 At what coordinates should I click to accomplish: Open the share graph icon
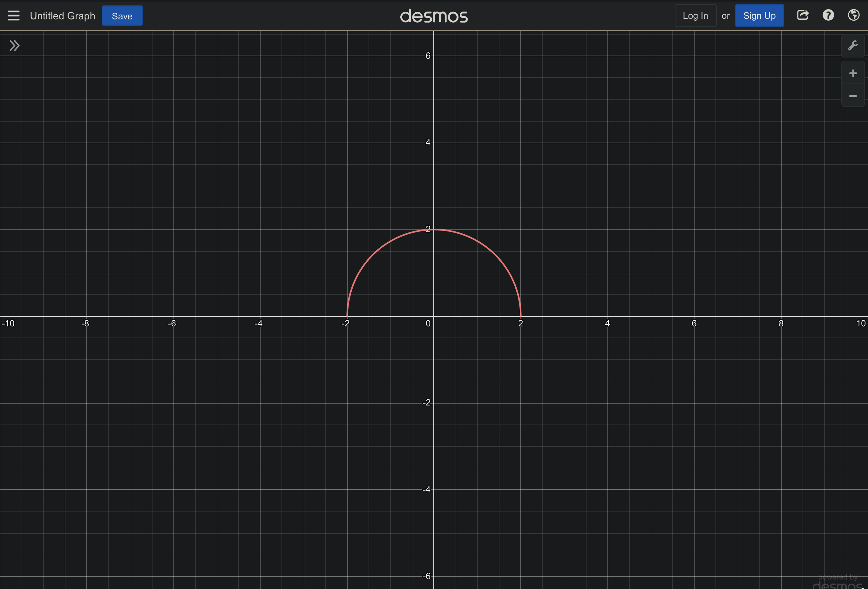point(803,15)
